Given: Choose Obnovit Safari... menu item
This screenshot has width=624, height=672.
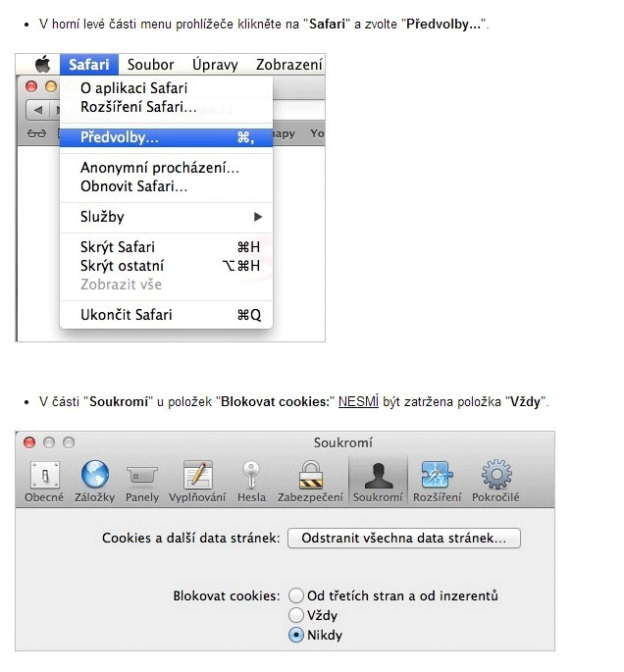Looking at the screenshot, I should (166, 186).
